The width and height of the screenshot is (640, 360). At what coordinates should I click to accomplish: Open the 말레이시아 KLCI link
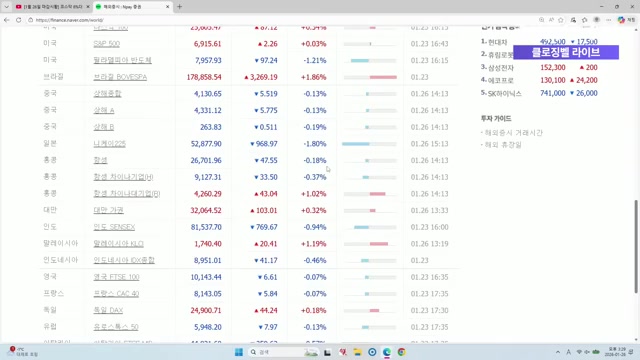118,244
